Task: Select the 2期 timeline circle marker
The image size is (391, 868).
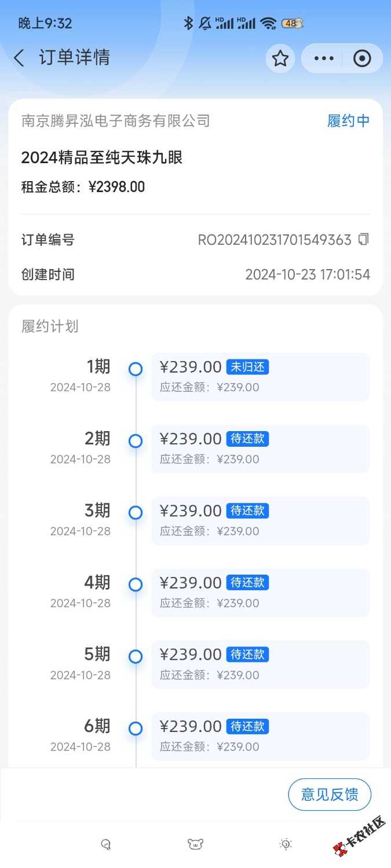Action: tap(136, 441)
